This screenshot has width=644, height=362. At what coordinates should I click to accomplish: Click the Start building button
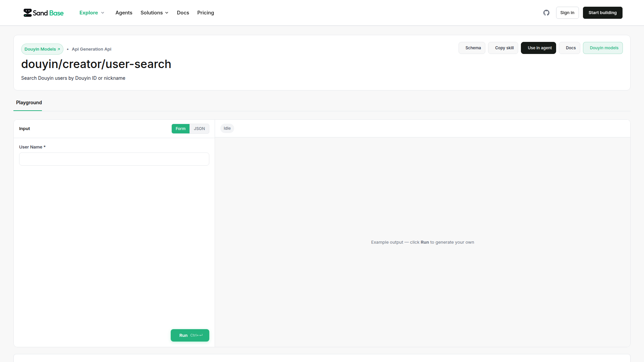tap(602, 13)
